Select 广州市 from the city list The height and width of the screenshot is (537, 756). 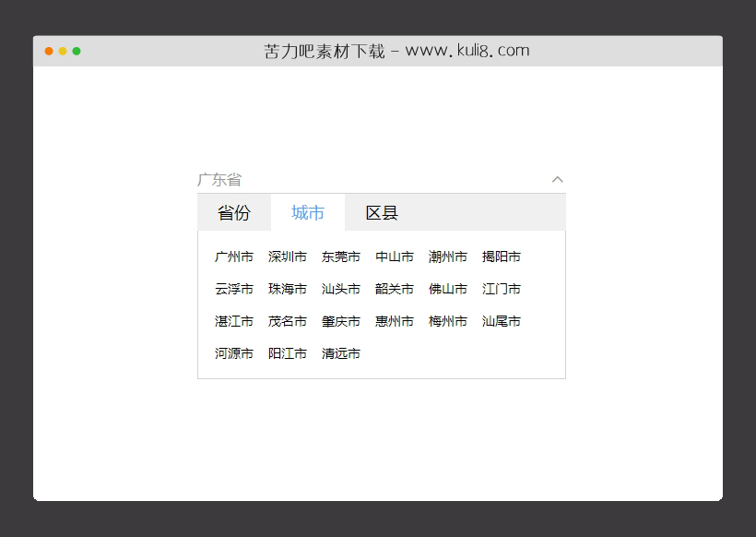[x=233, y=257]
